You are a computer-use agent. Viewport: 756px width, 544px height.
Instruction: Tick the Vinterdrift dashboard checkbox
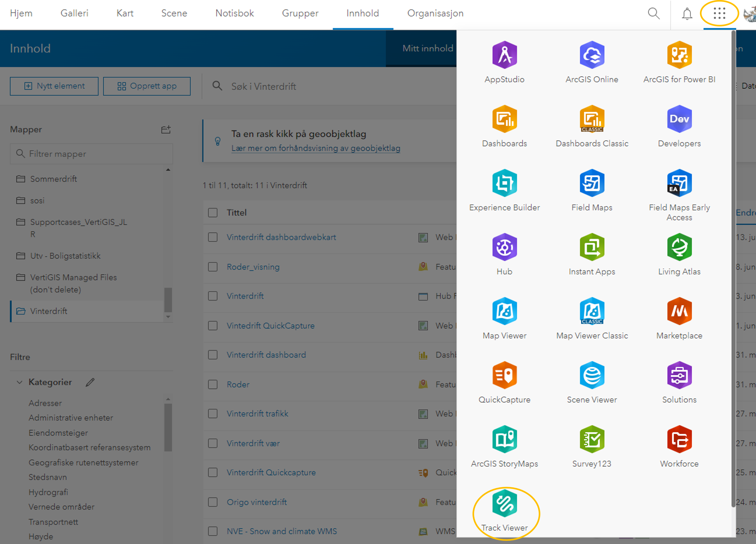coord(213,355)
